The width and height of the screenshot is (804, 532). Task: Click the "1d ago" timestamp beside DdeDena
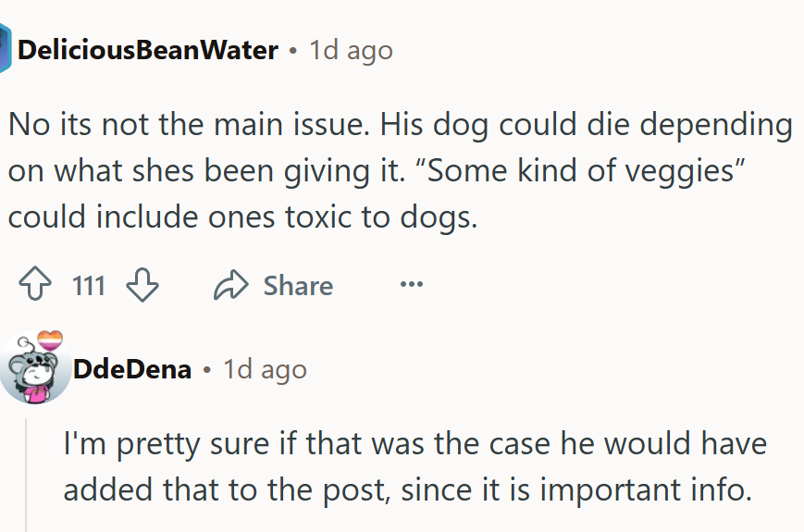tap(265, 370)
